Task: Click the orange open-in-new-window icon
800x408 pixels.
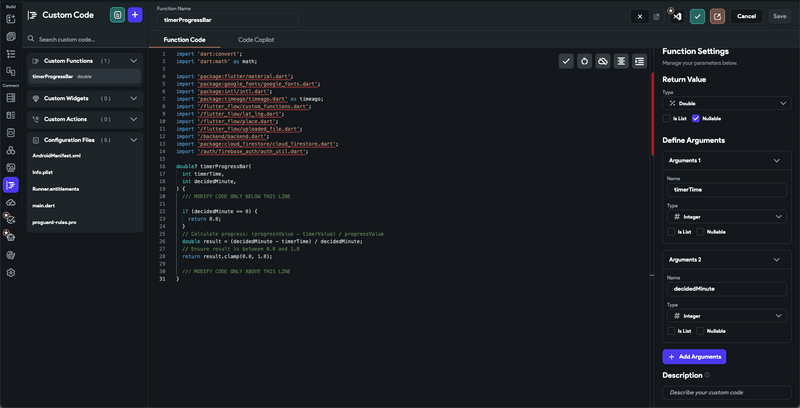Action: 717,16
